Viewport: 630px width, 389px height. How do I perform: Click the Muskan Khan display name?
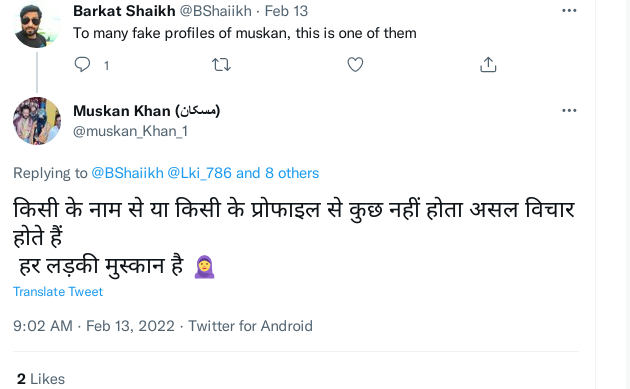coord(147,111)
